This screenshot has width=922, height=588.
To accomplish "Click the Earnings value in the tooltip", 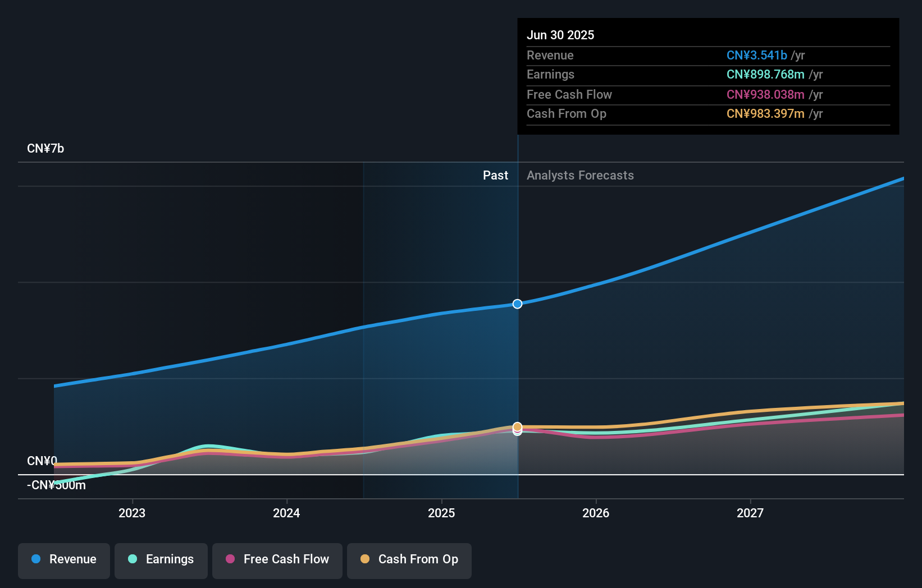I will point(764,74).
